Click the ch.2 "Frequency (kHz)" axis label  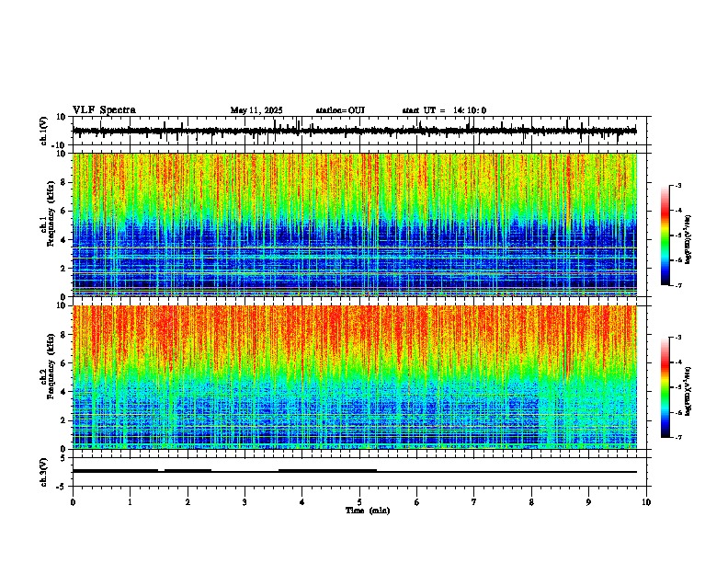[x=51, y=366]
